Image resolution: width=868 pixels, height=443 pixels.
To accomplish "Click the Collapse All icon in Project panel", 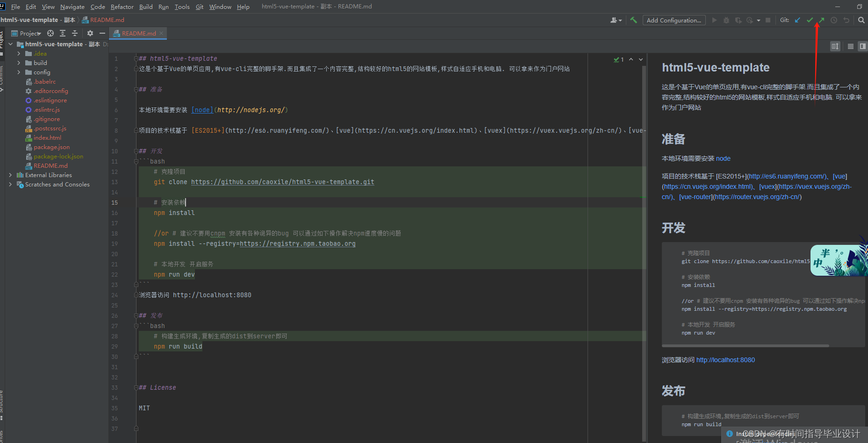I will coord(75,33).
